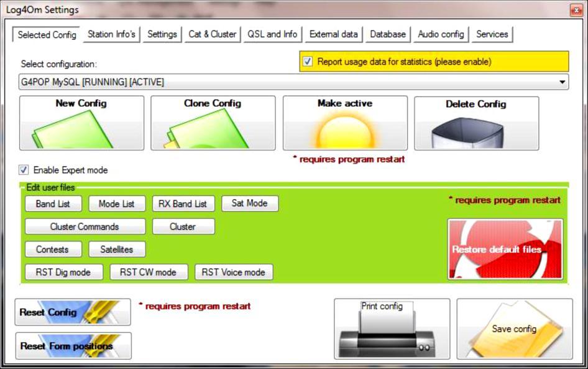
Task: Go to the Services tab
Action: pyautogui.click(x=492, y=34)
